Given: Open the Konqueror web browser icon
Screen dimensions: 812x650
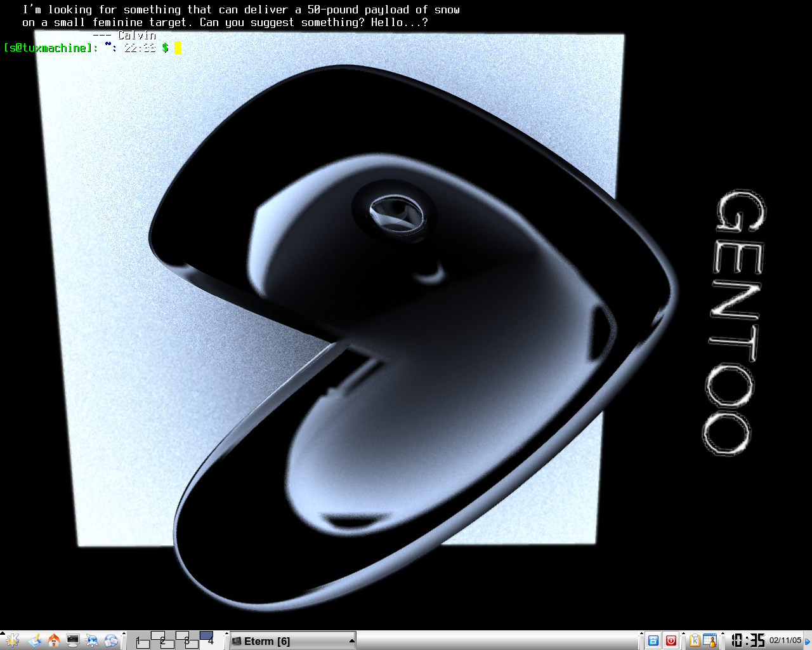Looking at the screenshot, I should tap(92, 640).
